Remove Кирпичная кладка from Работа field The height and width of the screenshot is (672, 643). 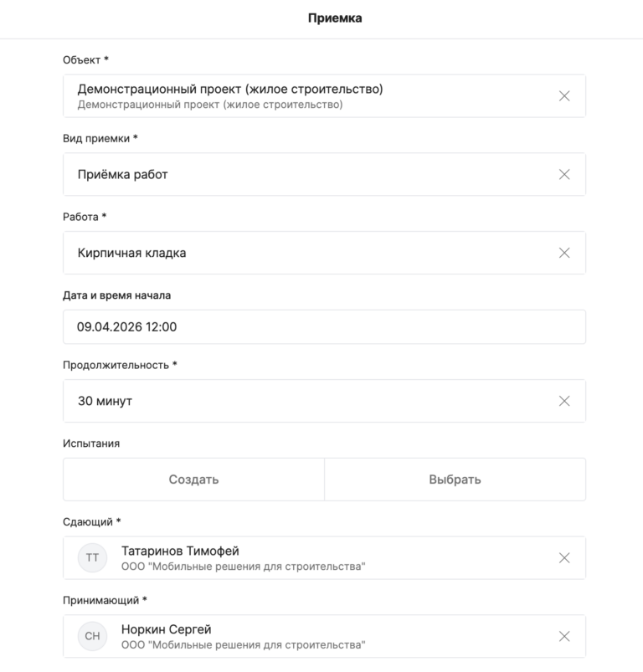click(x=564, y=253)
